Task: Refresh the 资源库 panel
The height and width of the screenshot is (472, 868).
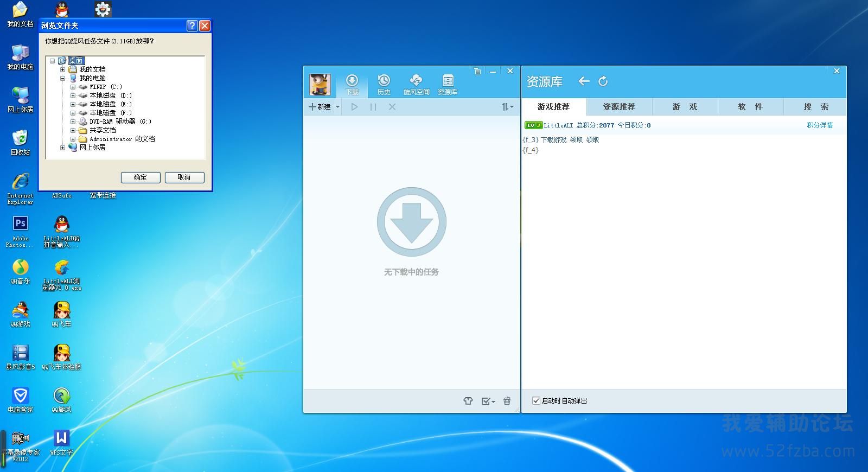Action: click(x=603, y=81)
